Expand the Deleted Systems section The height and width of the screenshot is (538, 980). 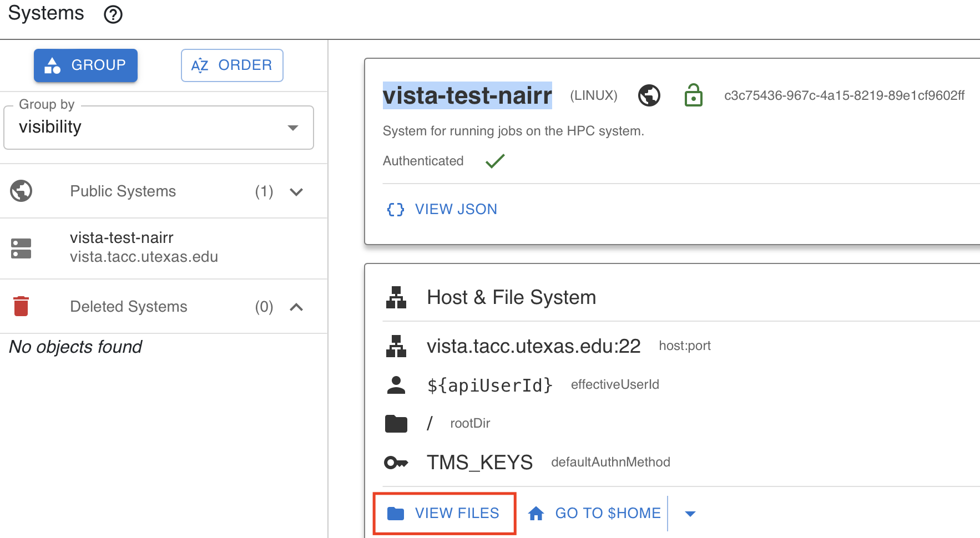click(296, 307)
